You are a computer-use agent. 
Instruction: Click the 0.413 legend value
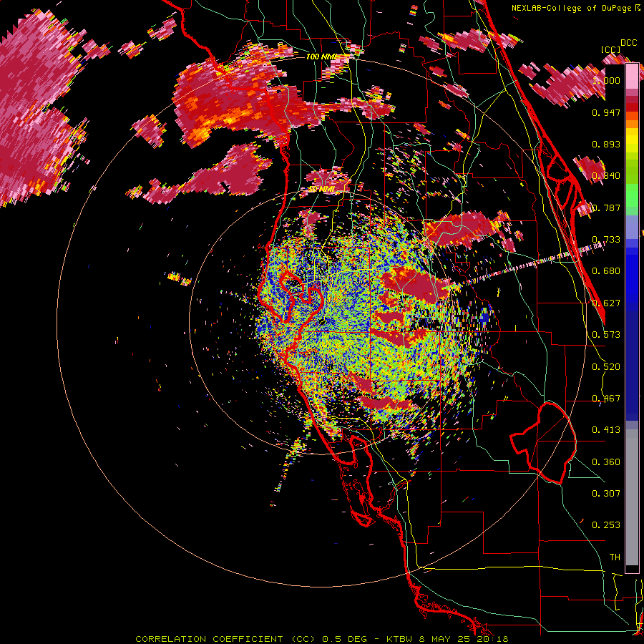pos(606,430)
